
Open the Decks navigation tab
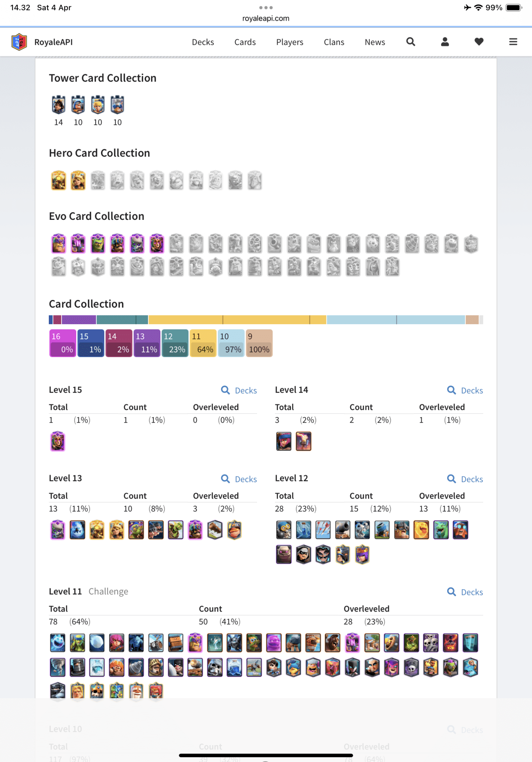tap(203, 42)
